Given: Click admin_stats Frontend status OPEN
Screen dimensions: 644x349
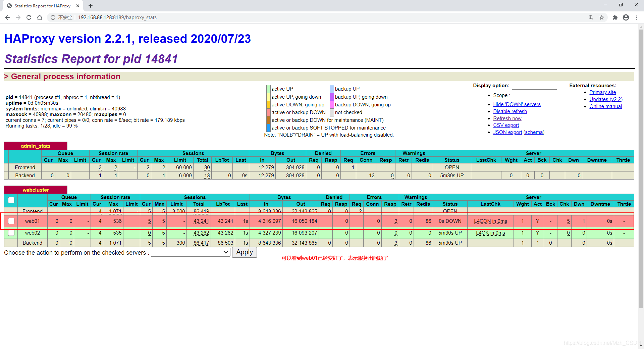Looking at the screenshot, I should 452,167.
